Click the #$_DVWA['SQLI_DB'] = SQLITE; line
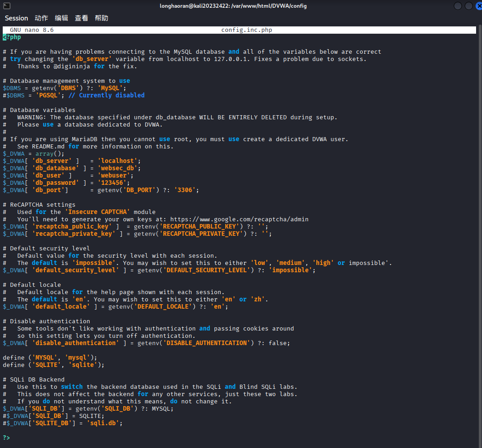482x448 pixels. click(x=54, y=416)
